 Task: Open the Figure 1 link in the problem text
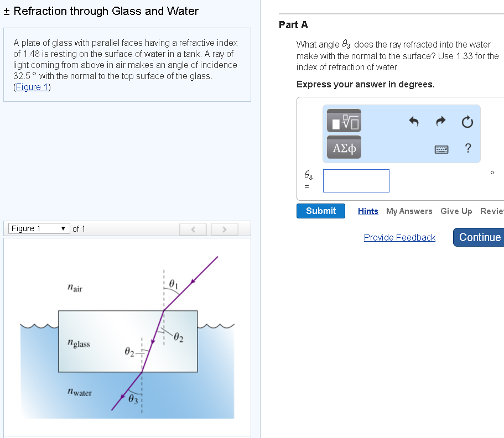[31, 87]
